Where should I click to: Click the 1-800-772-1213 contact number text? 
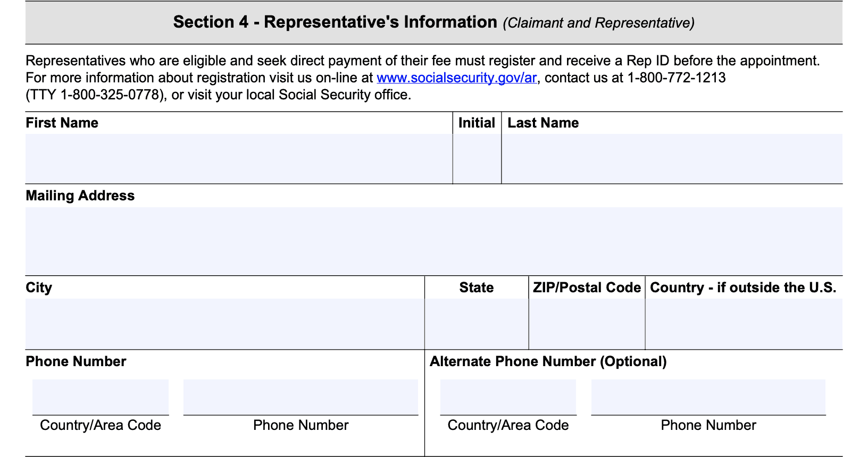[676, 78]
